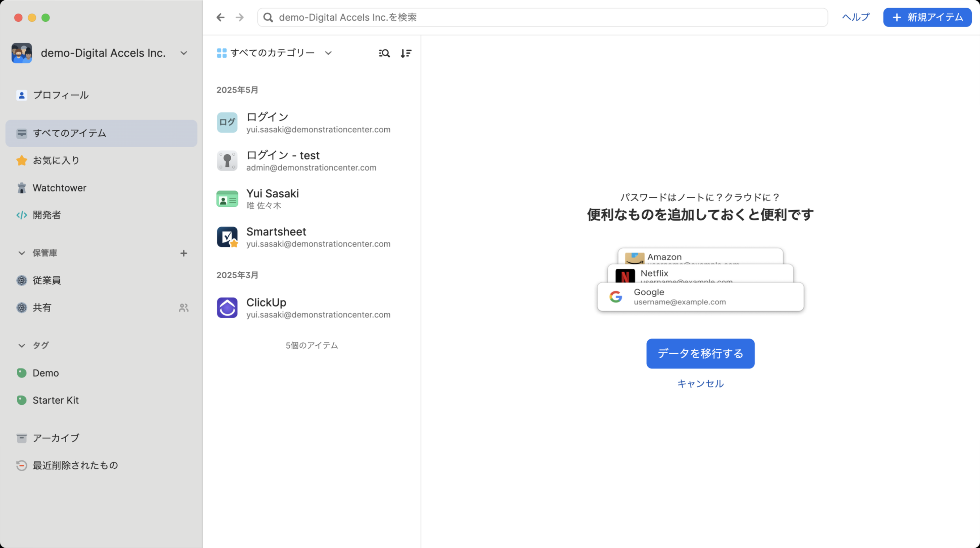Click the share people icon beside 共有 vault
The width and height of the screenshot is (980, 548).
coord(184,308)
